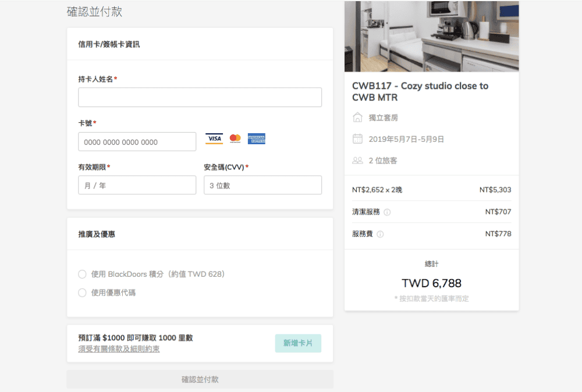The height and width of the screenshot is (392, 582).
Task: Click the total amount TWD 6,788
Action: [431, 283]
